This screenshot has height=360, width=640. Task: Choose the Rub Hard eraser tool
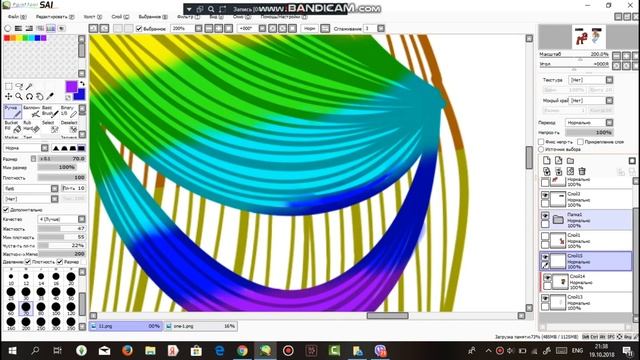point(31,127)
